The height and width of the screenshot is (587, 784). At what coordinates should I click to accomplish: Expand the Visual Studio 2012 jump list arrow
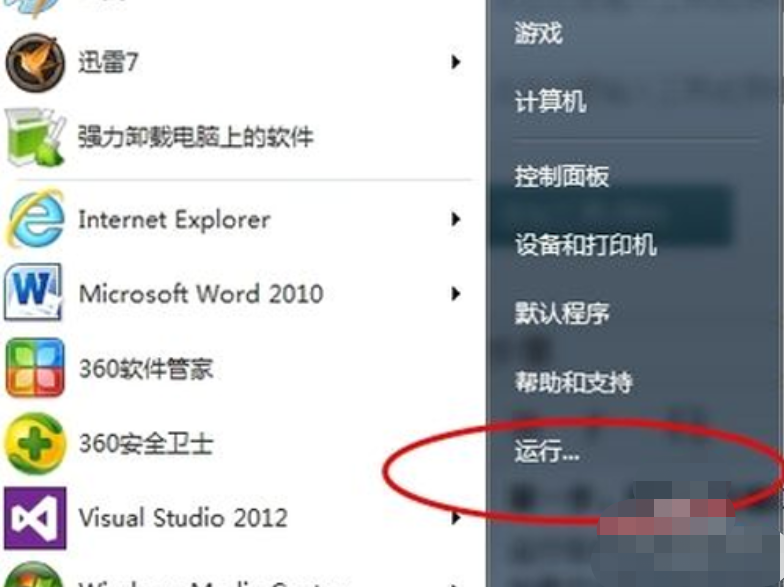[455, 518]
